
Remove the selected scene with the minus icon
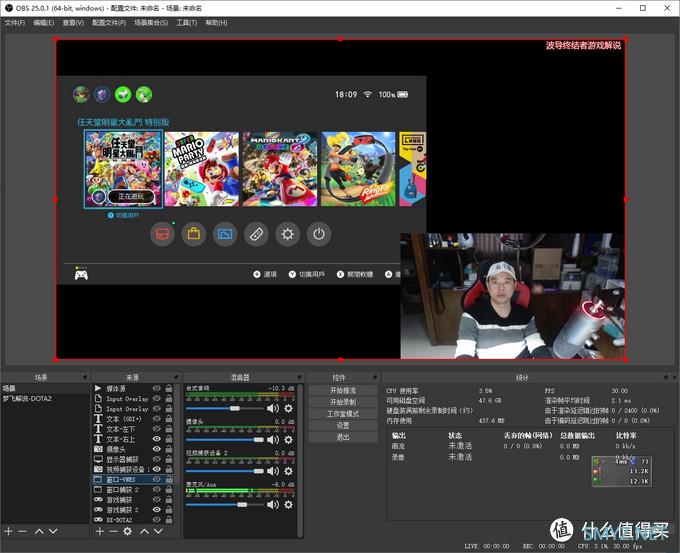point(23,531)
